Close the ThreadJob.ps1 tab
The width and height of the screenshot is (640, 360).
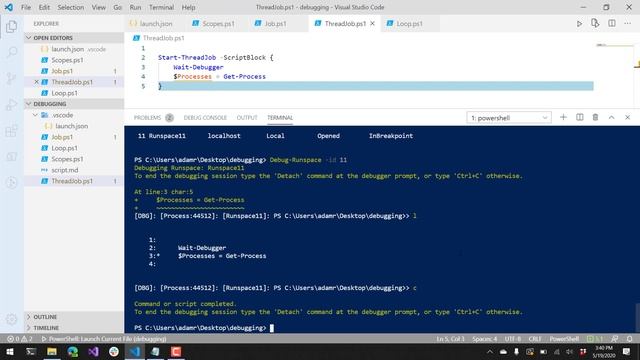coord(372,24)
